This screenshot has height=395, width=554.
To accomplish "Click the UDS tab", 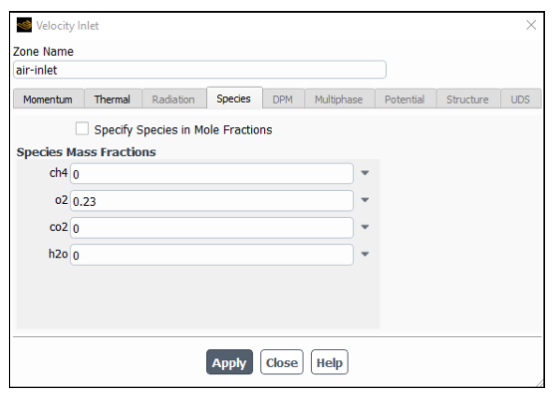I will pyautogui.click(x=520, y=99).
